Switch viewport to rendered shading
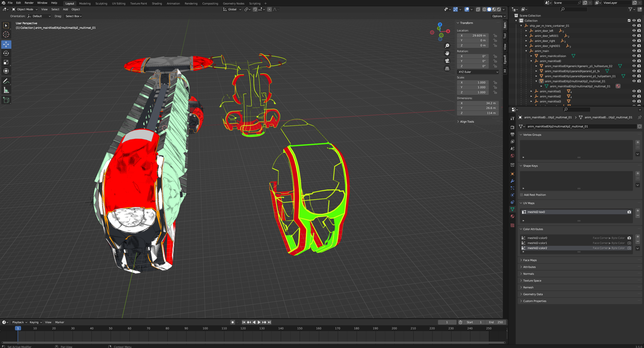Image resolution: width=644 pixels, height=348 pixels. pyautogui.click(x=499, y=9)
